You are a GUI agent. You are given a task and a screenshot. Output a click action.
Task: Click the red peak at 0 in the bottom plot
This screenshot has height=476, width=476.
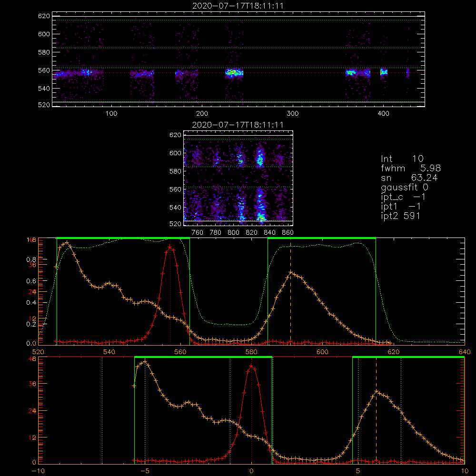[251, 366]
